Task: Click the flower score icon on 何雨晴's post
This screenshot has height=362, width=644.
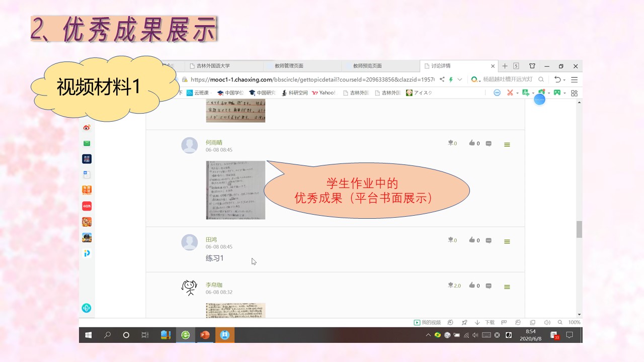Action: (451, 143)
